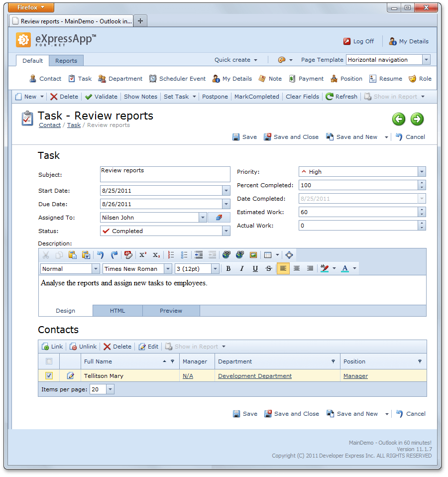Image resolution: width=448 pixels, height=477 pixels.
Task: Toggle Align Right in editor
Action: point(310,268)
